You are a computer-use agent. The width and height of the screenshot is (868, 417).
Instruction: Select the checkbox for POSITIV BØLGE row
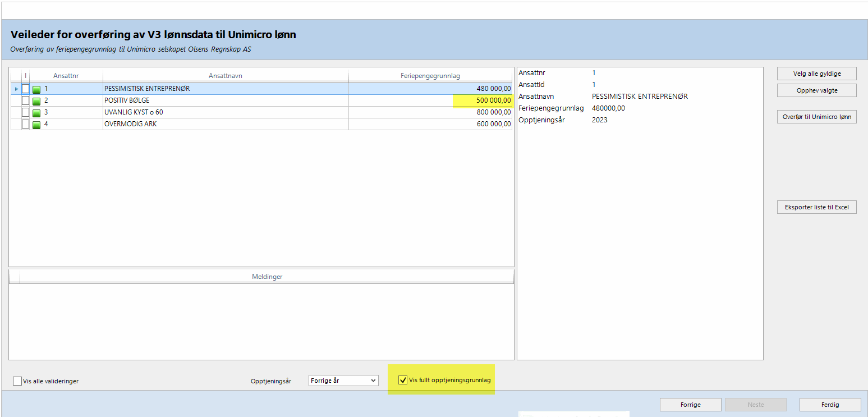pos(25,100)
